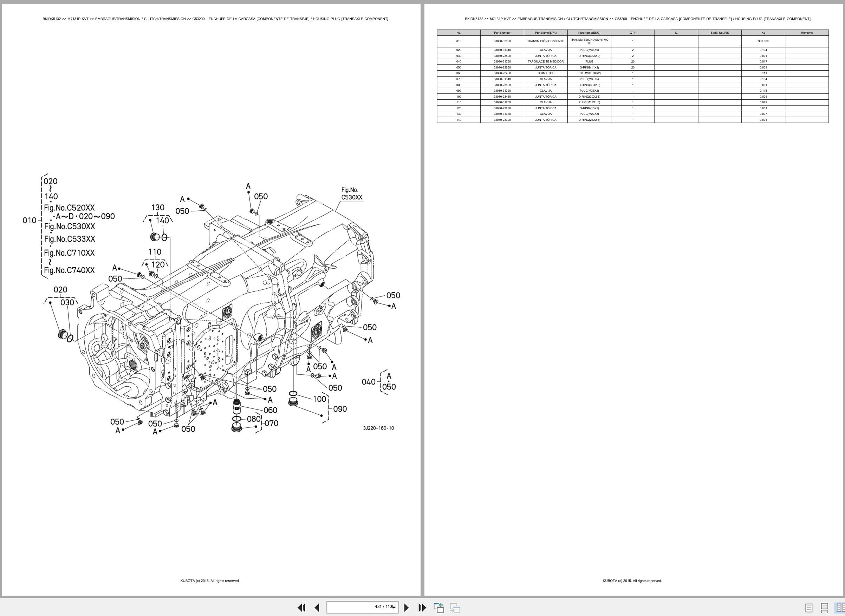Jump to the last page
Image resolution: width=845 pixels, height=616 pixels.
click(422, 608)
